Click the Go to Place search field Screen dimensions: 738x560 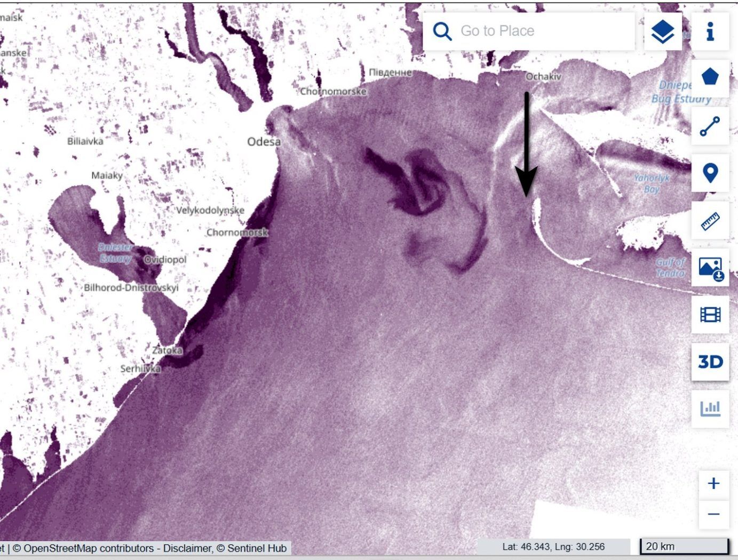[528, 31]
